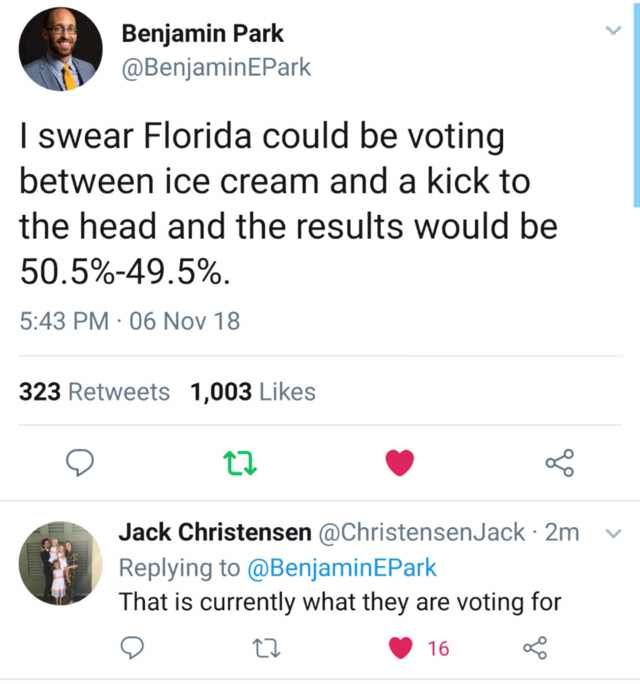Retweet Benjamin Park's tweet
This screenshot has height=684, width=640.
tap(240, 462)
